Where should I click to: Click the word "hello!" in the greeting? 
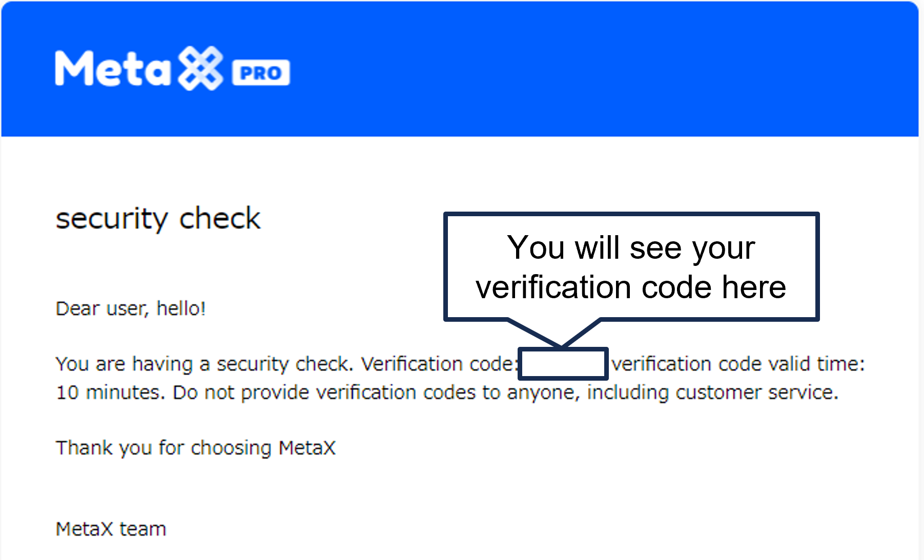tap(181, 309)
